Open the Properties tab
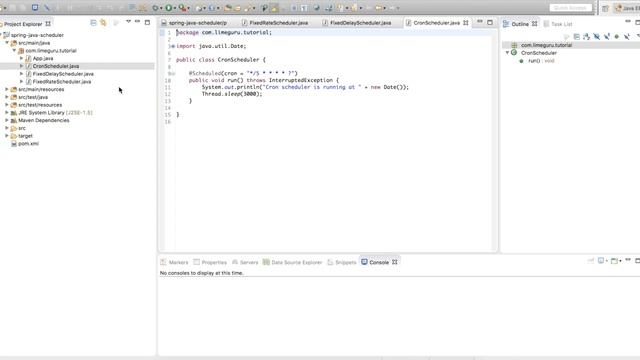640x360 pixels. pyautogui.click(x=210, y=262)
